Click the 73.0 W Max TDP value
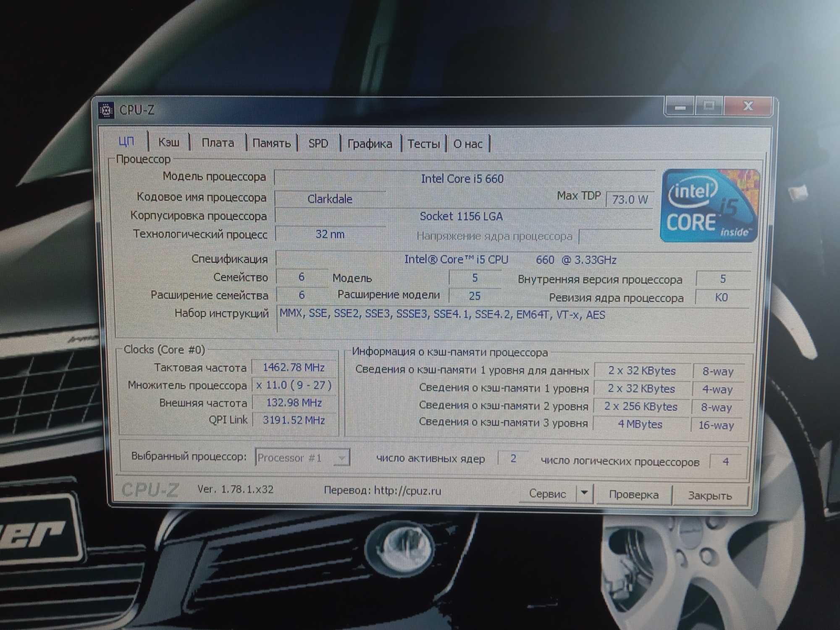 (630, 199)
